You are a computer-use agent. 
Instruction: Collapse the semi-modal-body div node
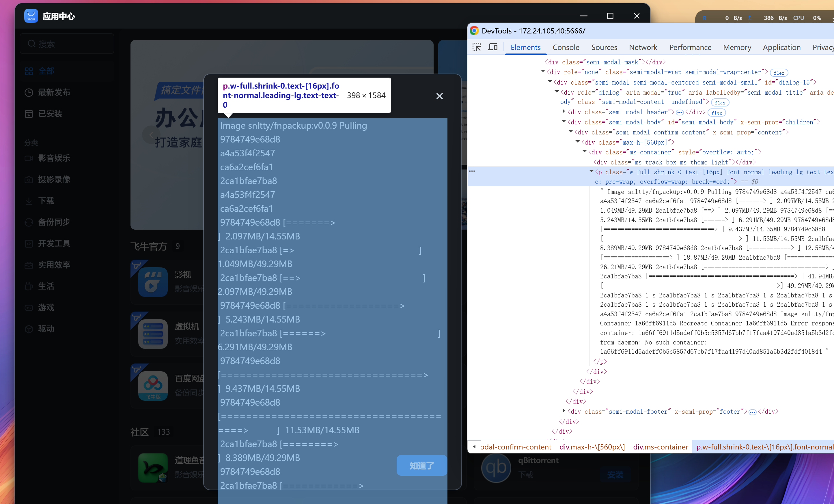click(x=564, y=121)
